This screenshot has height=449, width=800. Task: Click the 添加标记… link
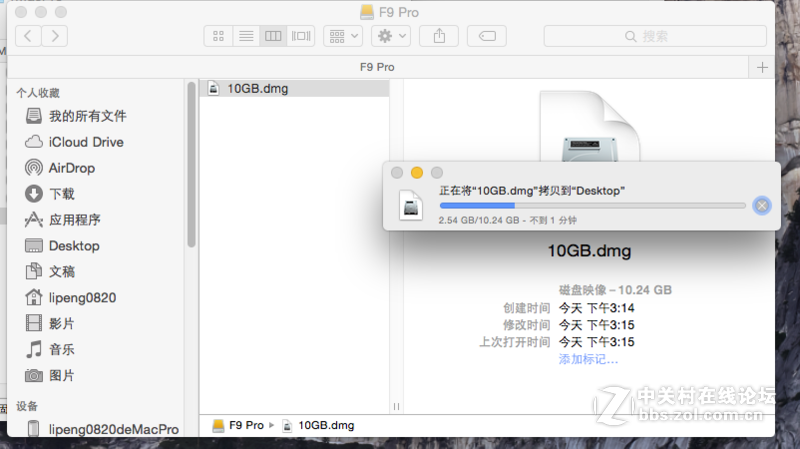tap(588, 359)
